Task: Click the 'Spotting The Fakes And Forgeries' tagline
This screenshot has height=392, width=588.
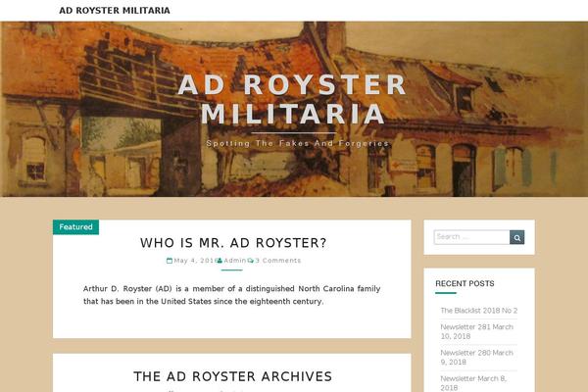Action: (298, 143)
